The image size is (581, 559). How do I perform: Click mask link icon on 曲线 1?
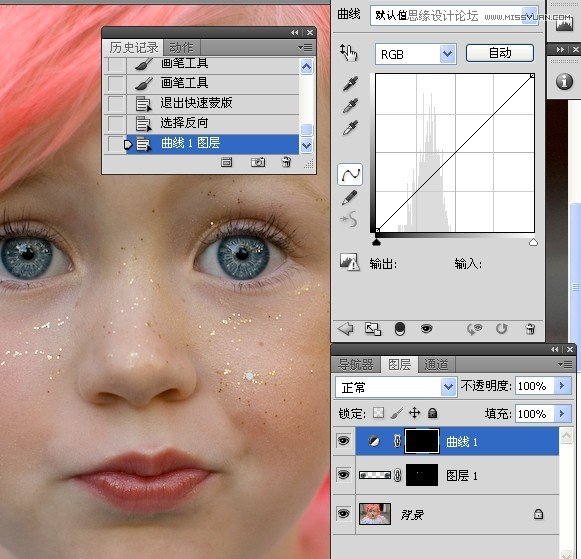pyautogui.click(x=398, y=441)
